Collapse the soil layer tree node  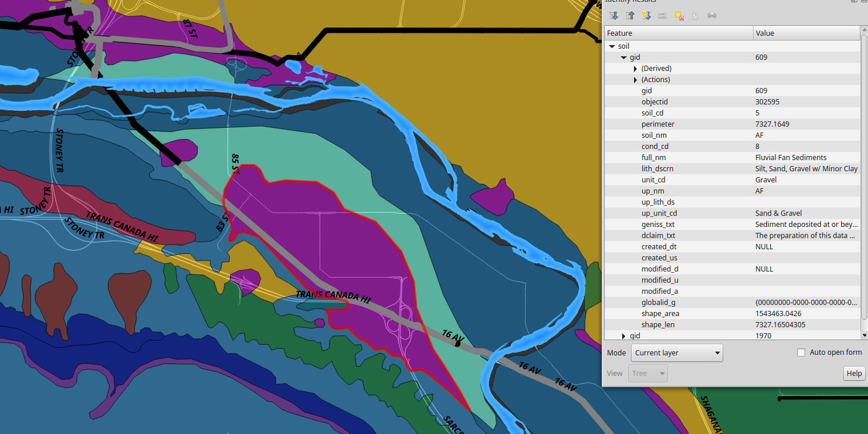click(612, 46)
